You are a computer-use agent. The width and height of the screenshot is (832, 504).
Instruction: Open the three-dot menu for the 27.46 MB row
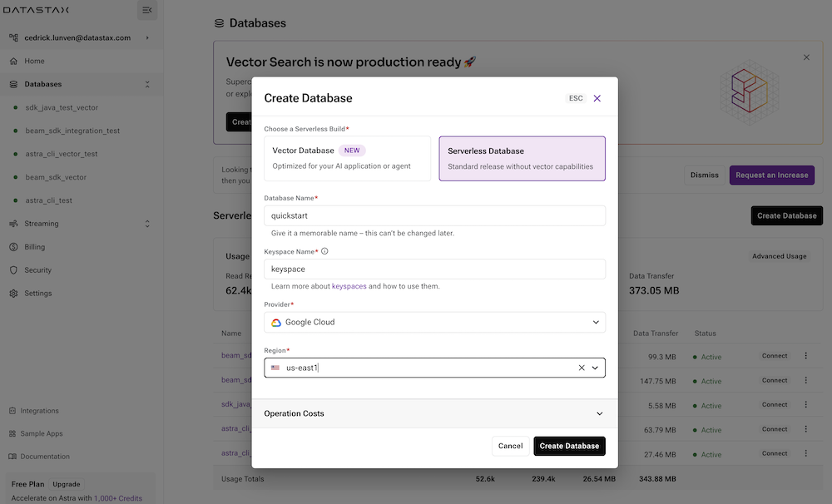(x=805, y=453)
